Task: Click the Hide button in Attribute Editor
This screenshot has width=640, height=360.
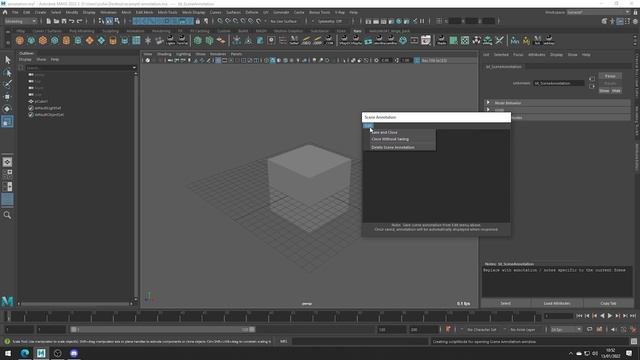Action: tap(616, 91)
